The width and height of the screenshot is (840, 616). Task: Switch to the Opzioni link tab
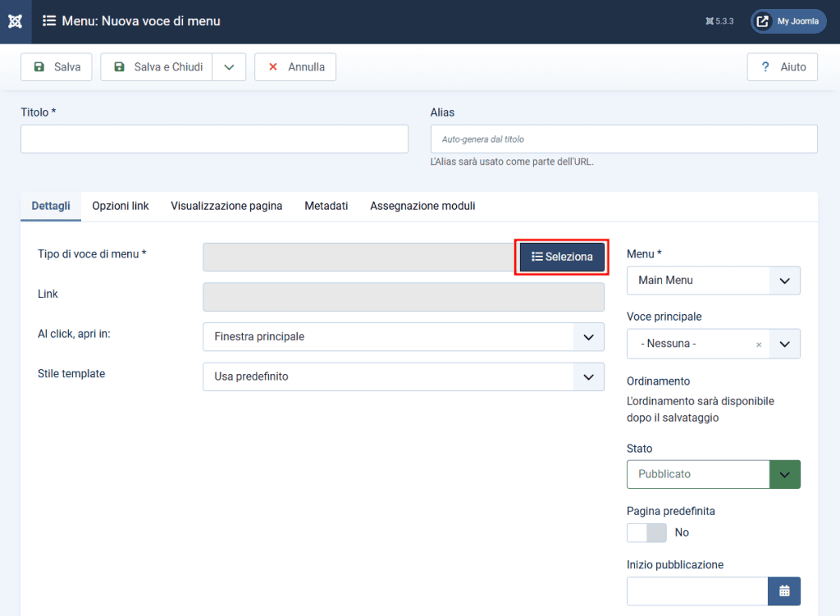[x=120, y=206]
